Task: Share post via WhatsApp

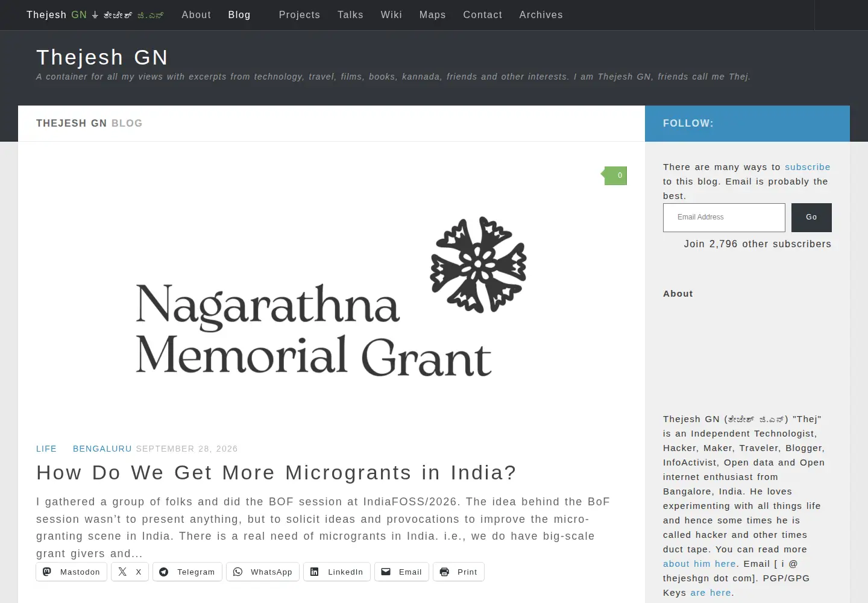Action: click(x=263, y=572)
